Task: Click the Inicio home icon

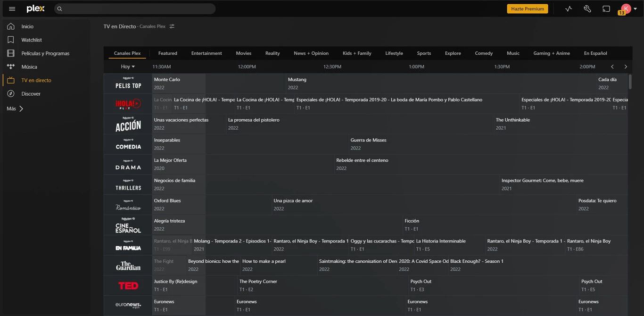Action: 11,26
